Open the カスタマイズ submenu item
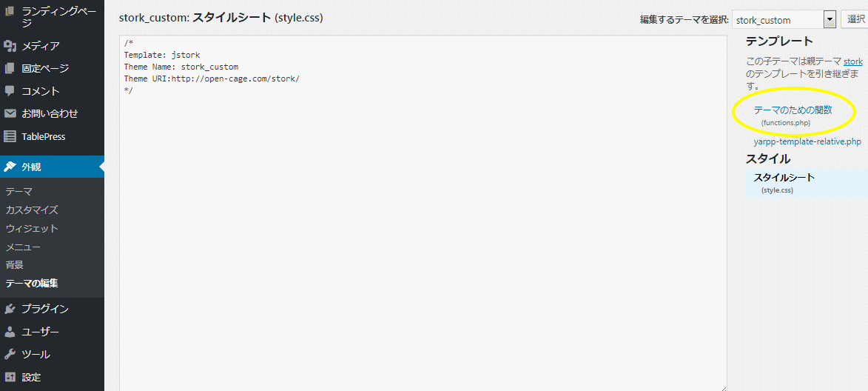Screen dimensions: 868x391 pos(32,210)
